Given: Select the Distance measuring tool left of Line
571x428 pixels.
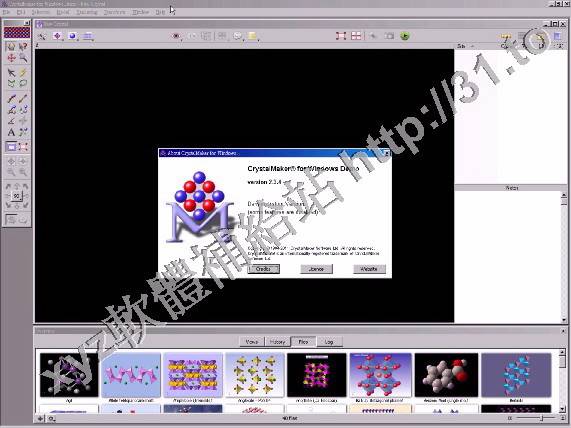Looking at the screenshot, I should [11, 98].
